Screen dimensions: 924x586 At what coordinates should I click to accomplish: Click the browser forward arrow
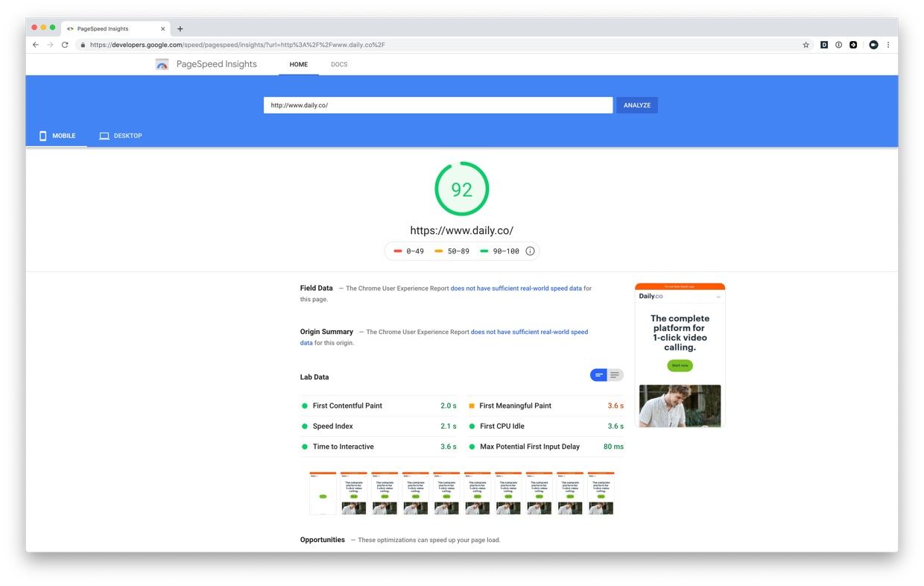pos(50,45)
